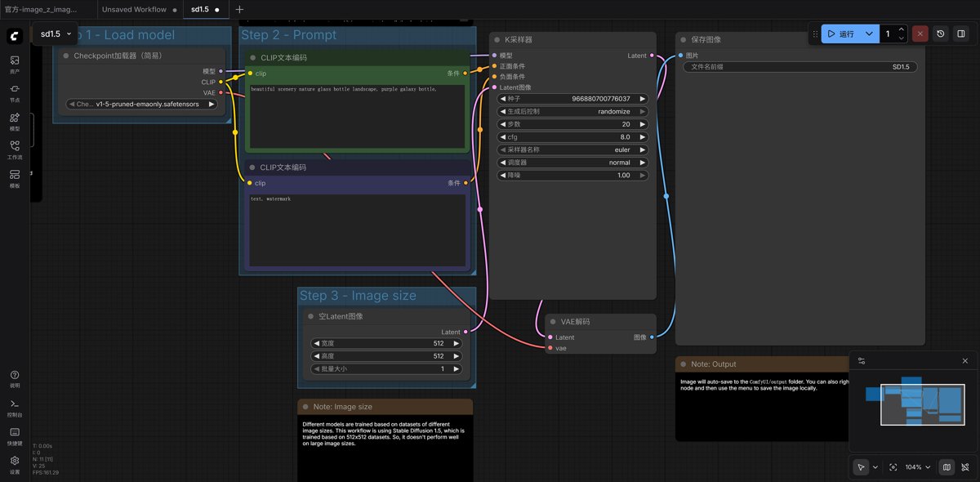The image size is (980, 482).
Task: Open new workflow tab with plus button
Action: [x=239, y=10]
